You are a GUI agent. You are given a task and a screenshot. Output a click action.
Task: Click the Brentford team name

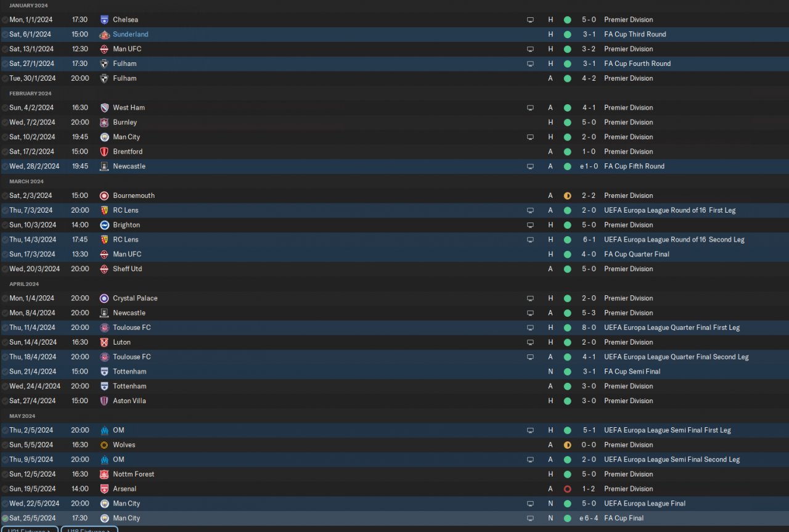[x=128, y=152]
